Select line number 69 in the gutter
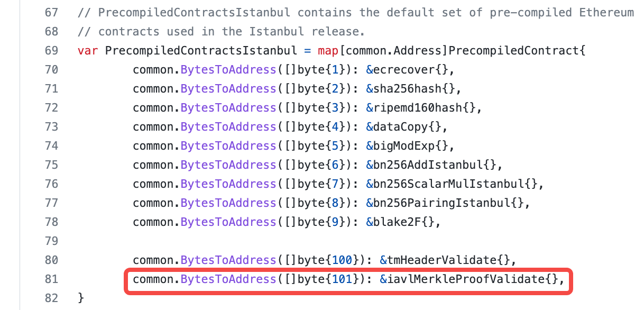644x310 pixels. tap(51, 51)
